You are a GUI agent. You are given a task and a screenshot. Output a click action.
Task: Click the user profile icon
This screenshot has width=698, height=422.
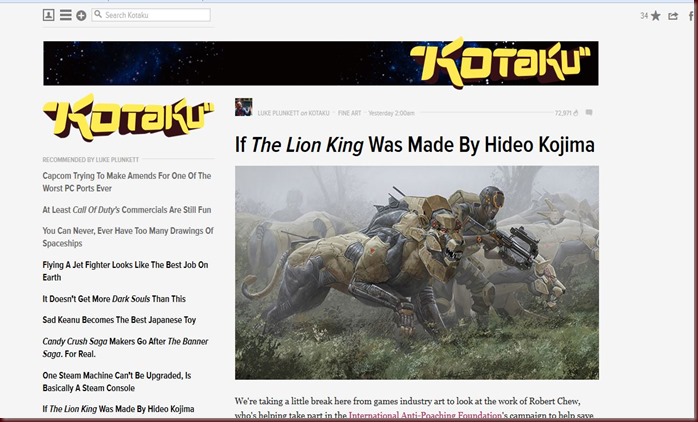[49, 15]
